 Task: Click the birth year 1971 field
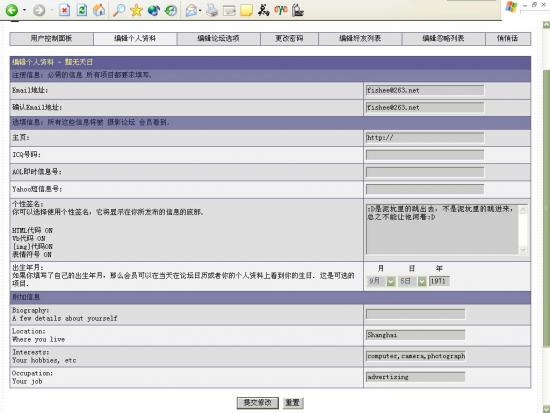[x=439, y=281]
